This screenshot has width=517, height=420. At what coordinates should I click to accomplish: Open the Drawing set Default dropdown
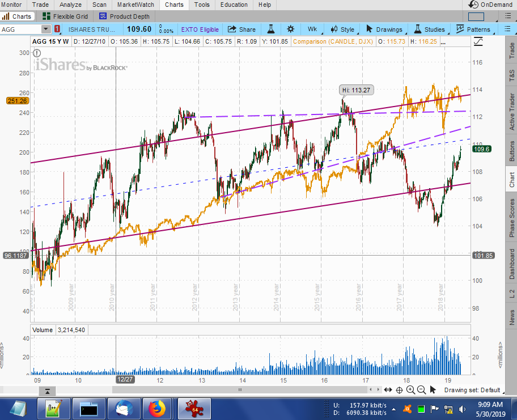click(x=472, y=390)
